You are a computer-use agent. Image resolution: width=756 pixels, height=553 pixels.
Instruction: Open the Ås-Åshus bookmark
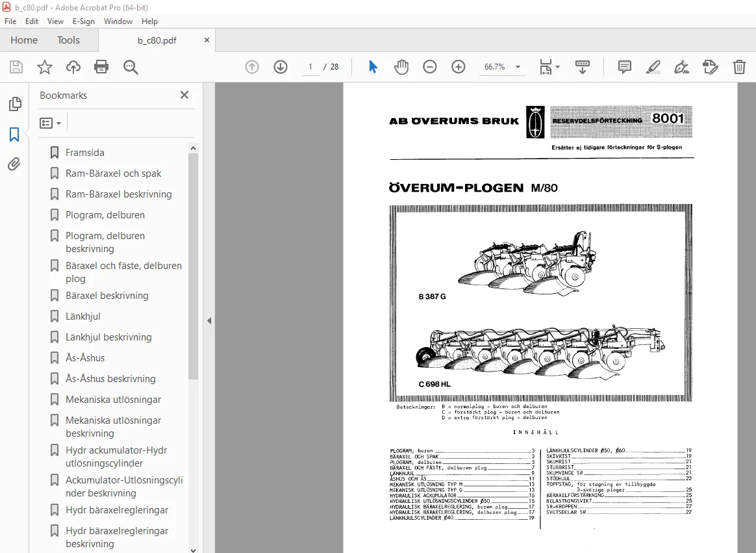[x=85, y=357]
